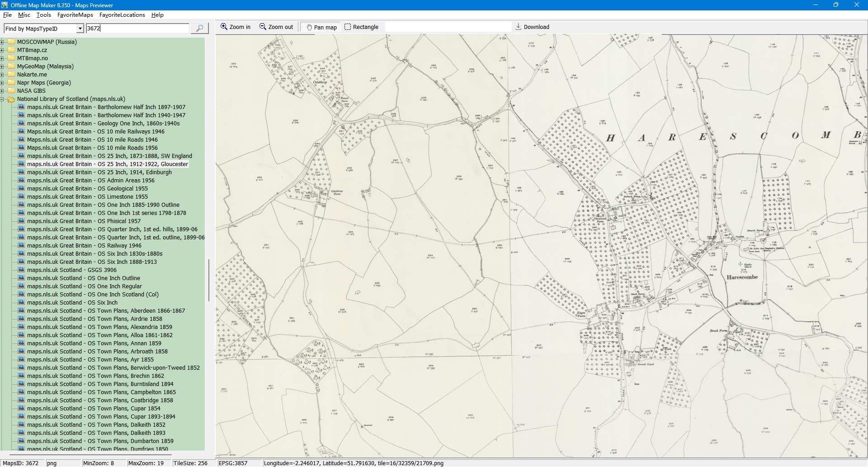Click map icon beside OS Railway 1946
Screen dimensions: 868x467
(21, 246)
